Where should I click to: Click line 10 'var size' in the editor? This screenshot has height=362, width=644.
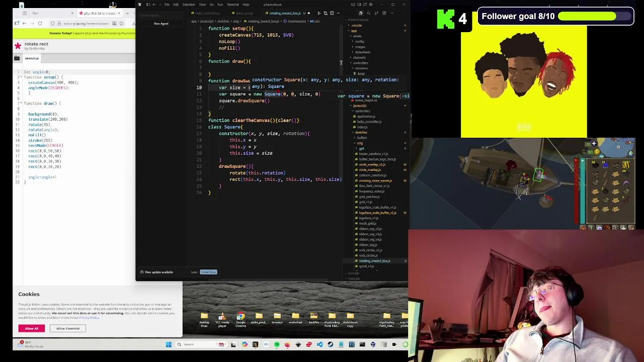[234, 87]
